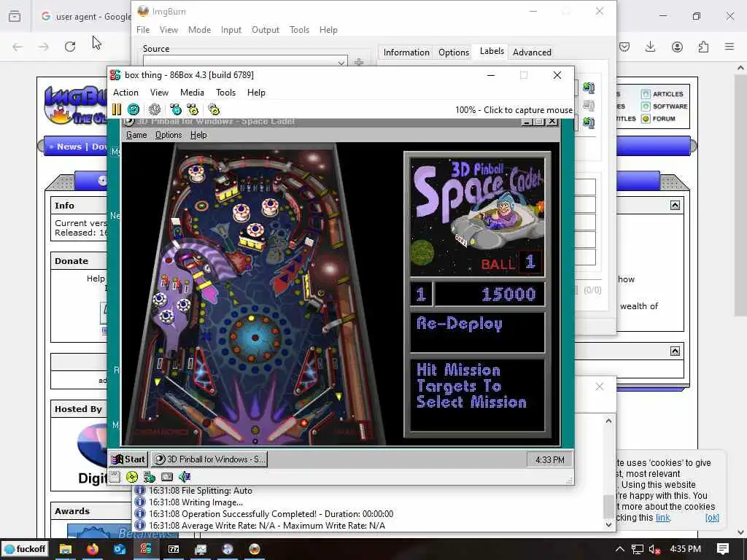Switch to ImgBurn Advanced tab
747x560 pixels.
click(532, 52)
